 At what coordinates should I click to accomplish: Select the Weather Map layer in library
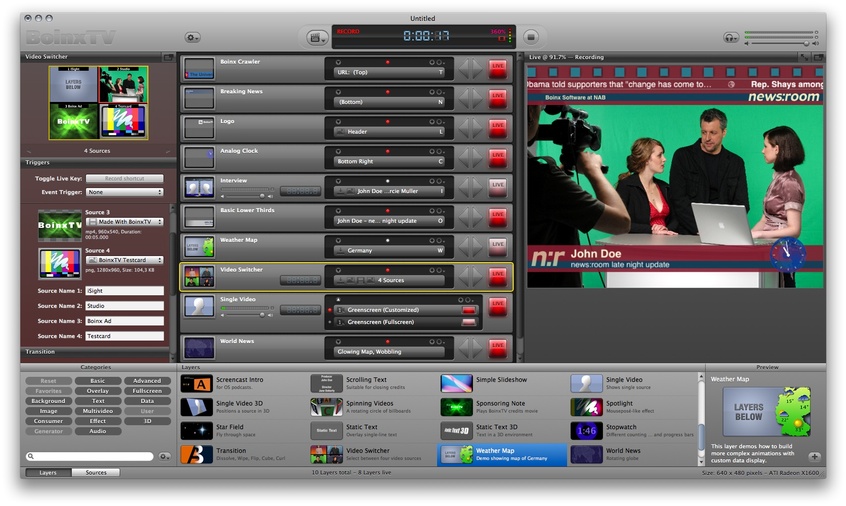501,455
